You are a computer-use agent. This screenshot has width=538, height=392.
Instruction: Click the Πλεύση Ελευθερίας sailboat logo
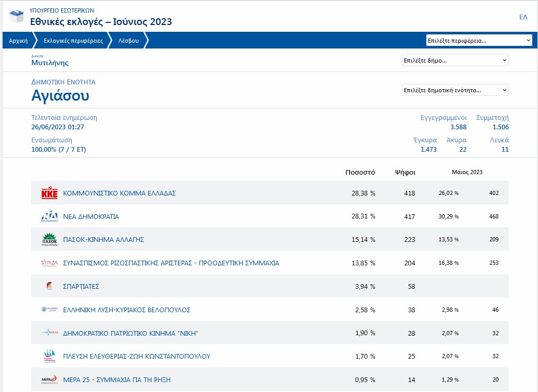(x=49, y=357)
